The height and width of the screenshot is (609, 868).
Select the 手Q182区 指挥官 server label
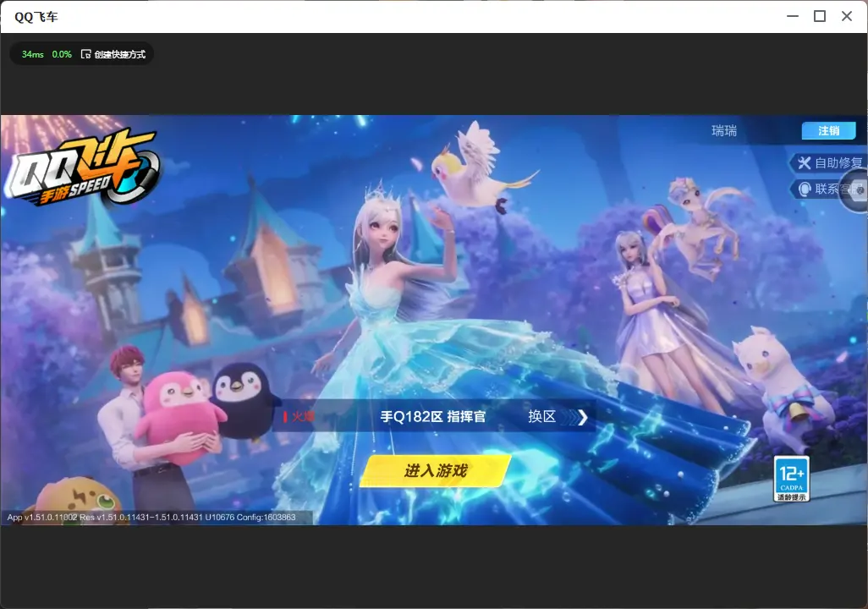(x=433, y=416)
